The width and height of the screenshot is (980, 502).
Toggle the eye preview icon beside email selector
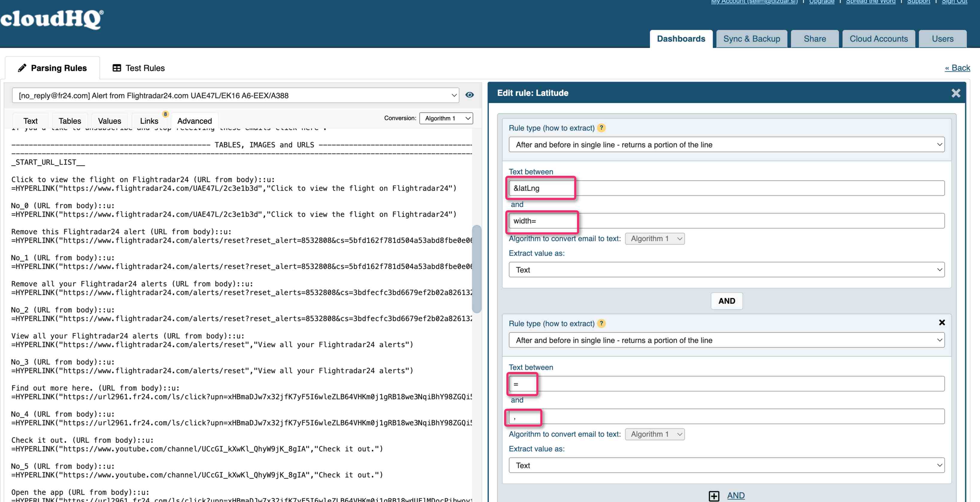[x=469, y=95]
